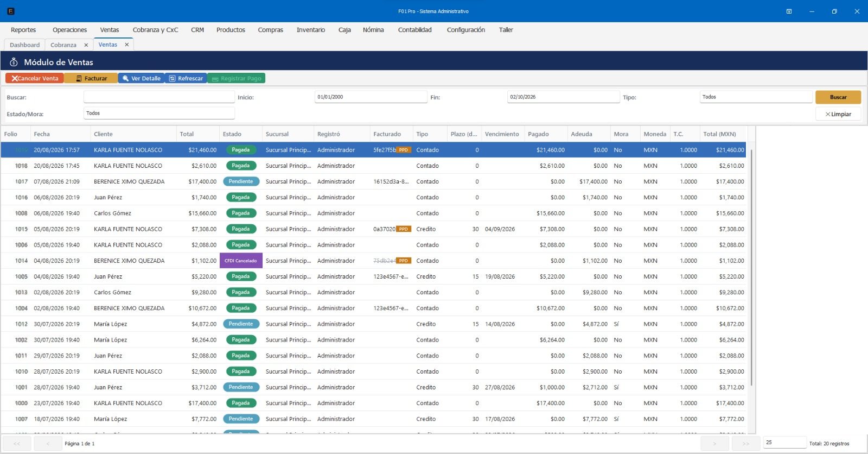Screen dimensions: 868x454
Task: Switch to the Dashboard tab
Action: [24, 45]
